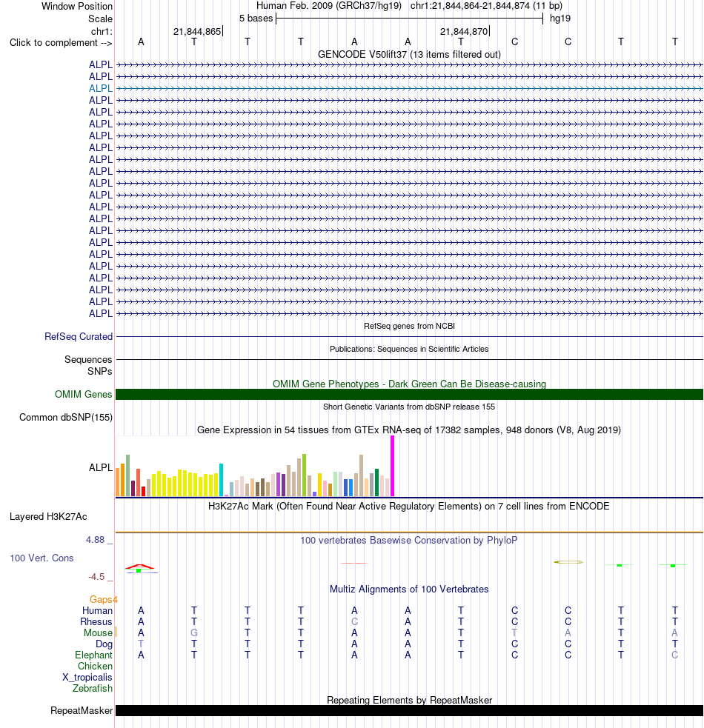Screen dimensions: 704x728
Task: Select the 'Dog' alignment row label
Action: pos(104,644)
